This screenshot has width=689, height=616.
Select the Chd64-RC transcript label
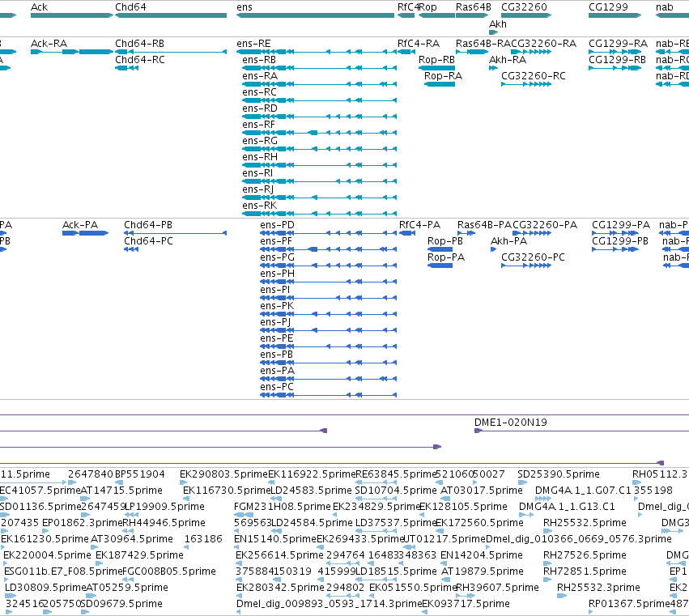[140, 60]
